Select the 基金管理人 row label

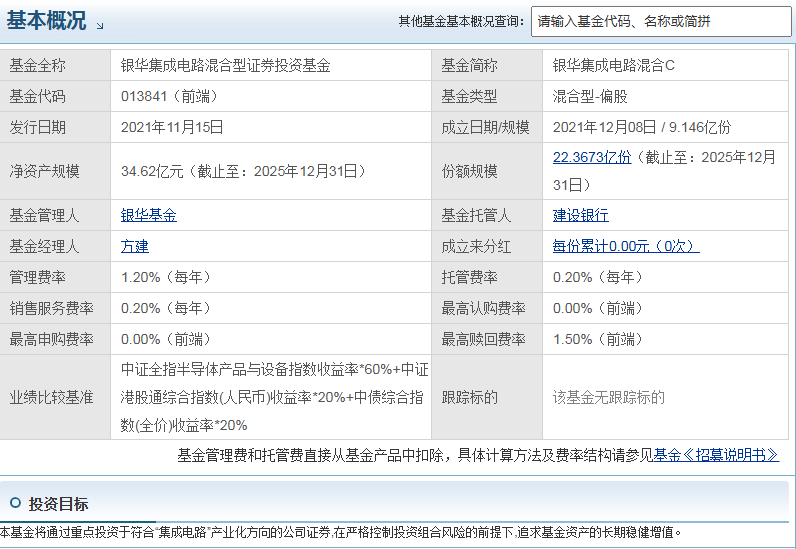point(45,215)
